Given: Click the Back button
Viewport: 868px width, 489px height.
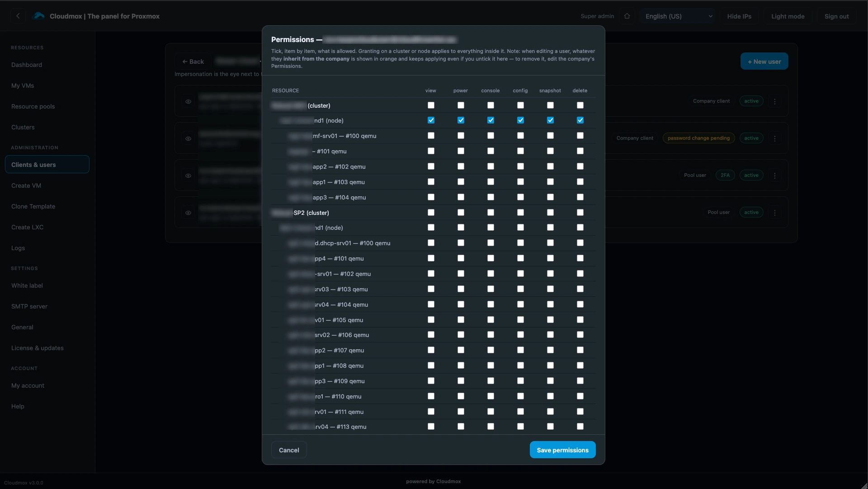Looking at the screenshot, I should coord(193,62).
